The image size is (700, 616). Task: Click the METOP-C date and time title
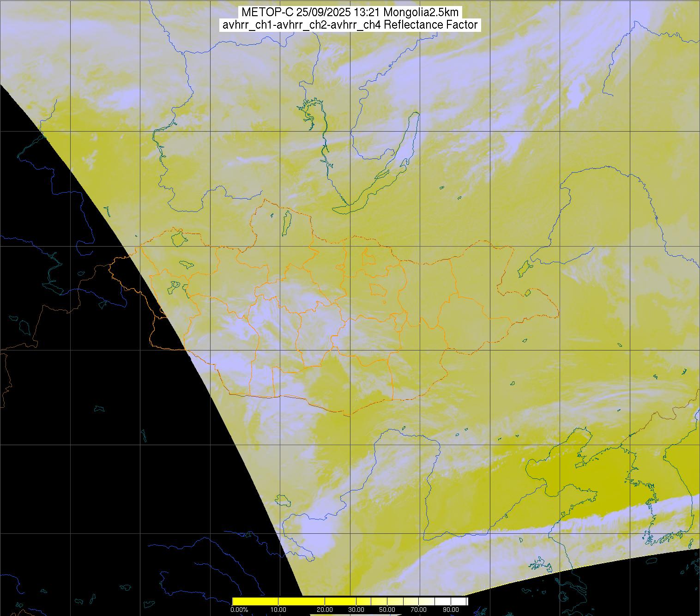point(350,12)
